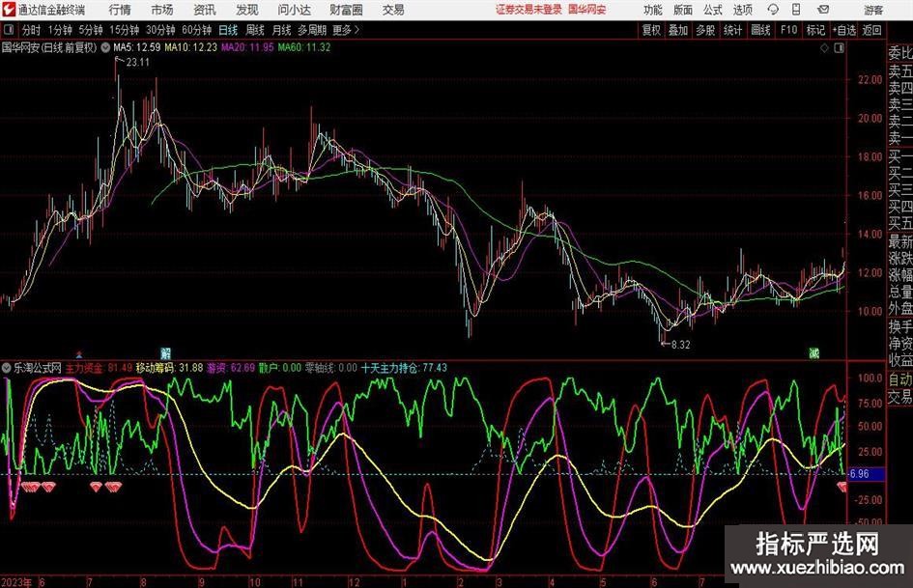The image size is (913, 588).
Task: Open the 选项 menu
Action: point(742,10)
